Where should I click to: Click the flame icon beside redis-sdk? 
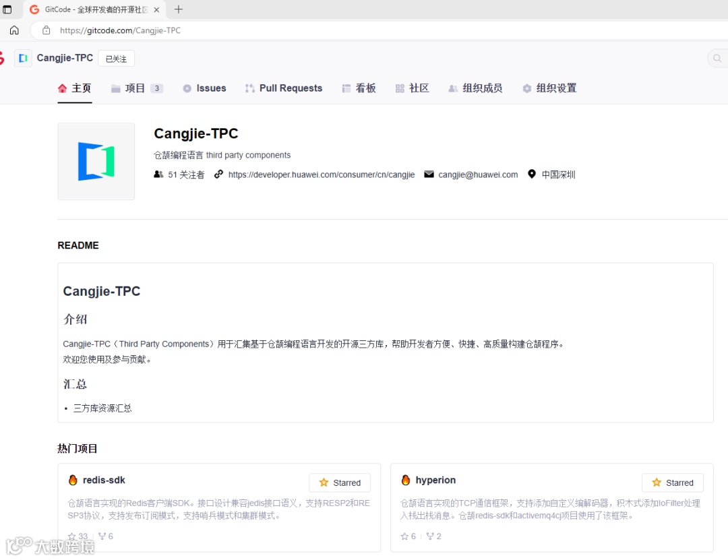click(73, 480)
